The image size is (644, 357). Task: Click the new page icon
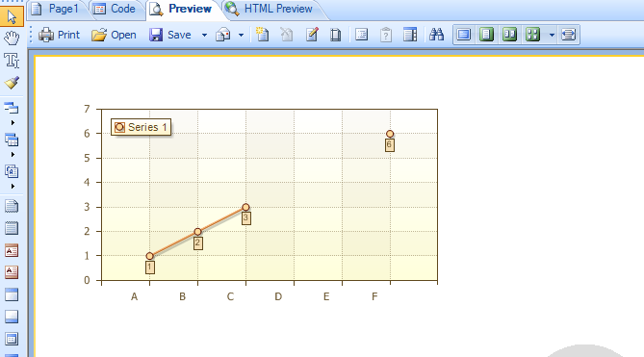tap(262, 35)
